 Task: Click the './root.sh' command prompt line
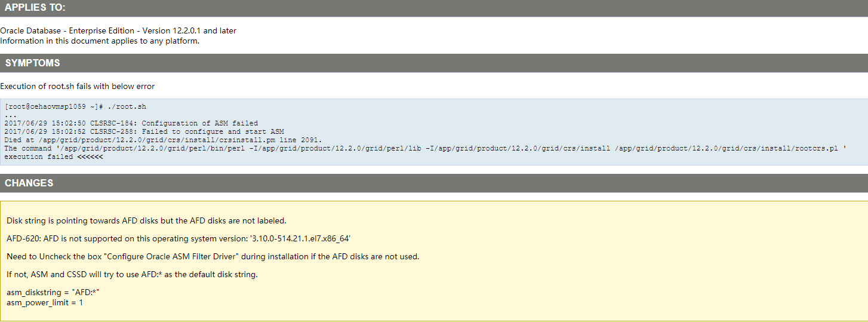(75, 106)
